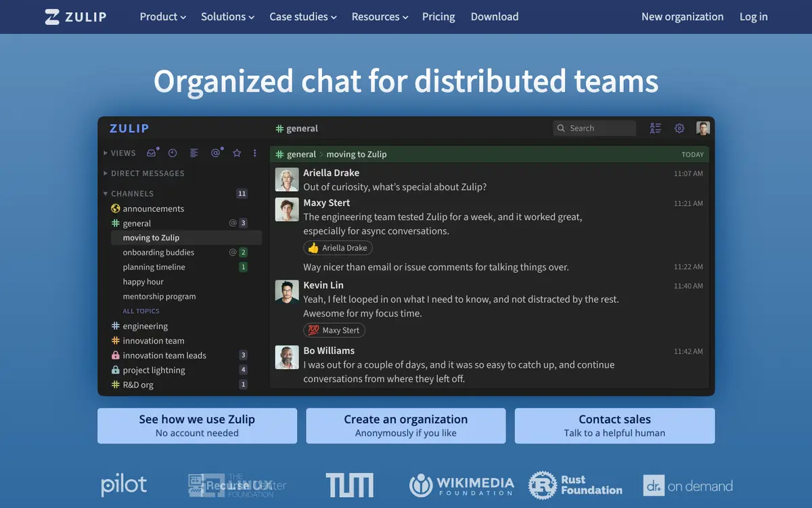
Task: Expand the VIEWS section
Action: (x=119, y=153)
